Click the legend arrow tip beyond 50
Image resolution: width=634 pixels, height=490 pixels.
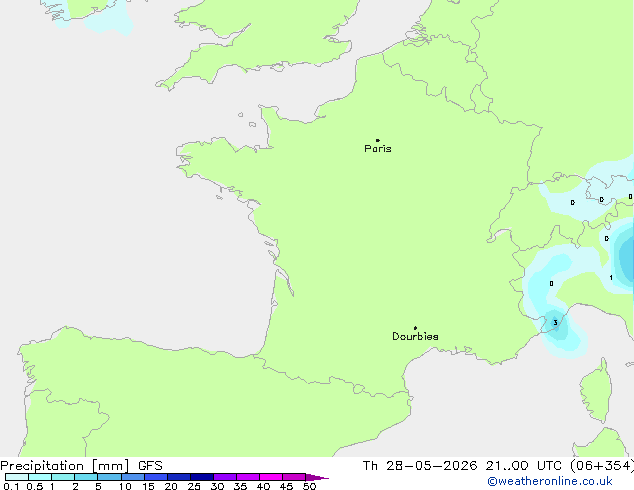317,477
